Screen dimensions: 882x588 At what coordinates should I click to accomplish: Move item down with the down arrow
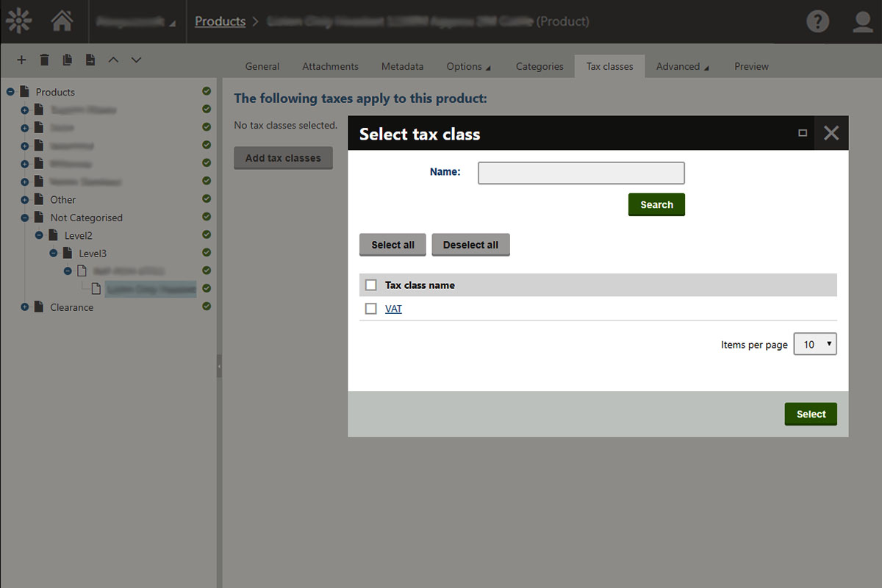[x=136, y=60]
